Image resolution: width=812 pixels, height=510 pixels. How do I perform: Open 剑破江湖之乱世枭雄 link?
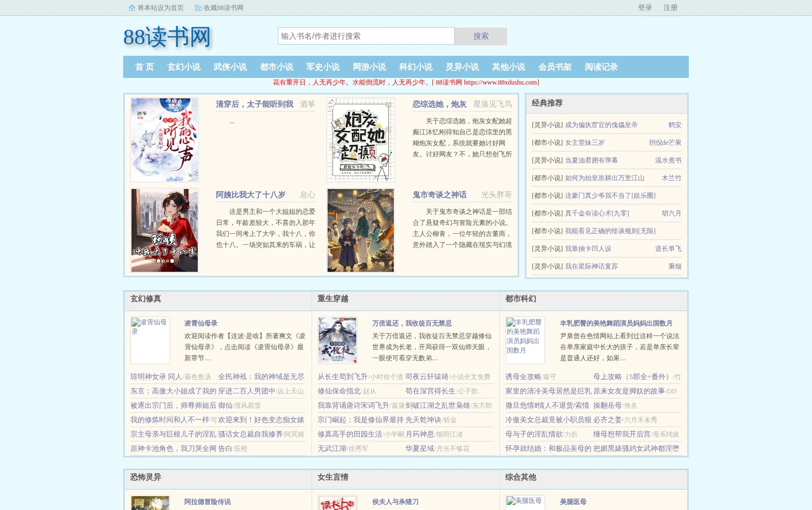(x=438, y=406)
